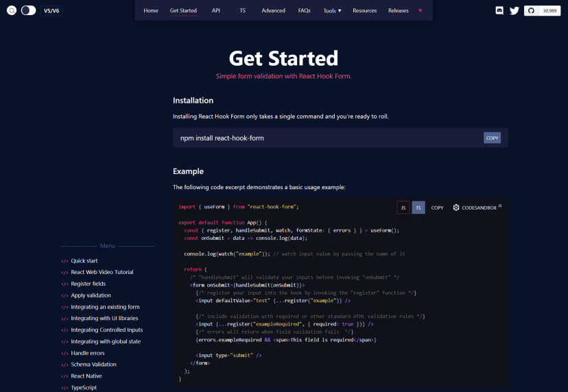This screenshot has width=568, height=392.
Task: Open the API nav item
Action: click(216, 10)
